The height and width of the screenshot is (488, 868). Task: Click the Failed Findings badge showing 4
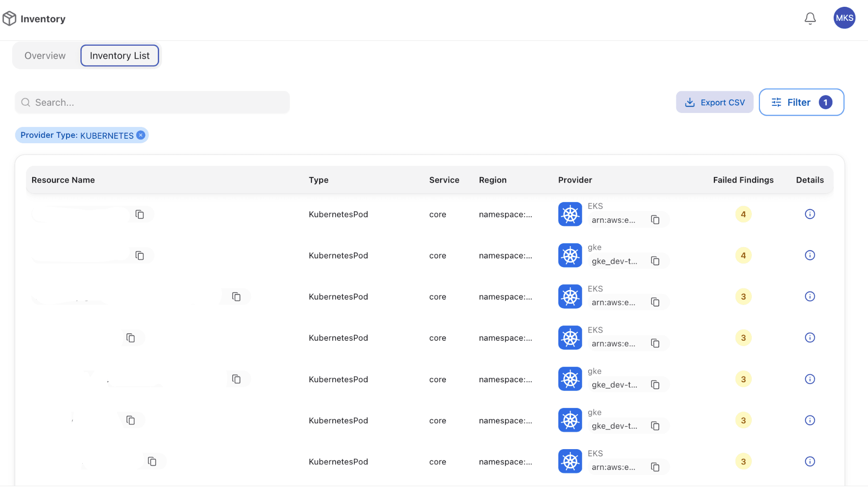pyautogui.click(x=743, y=214)
